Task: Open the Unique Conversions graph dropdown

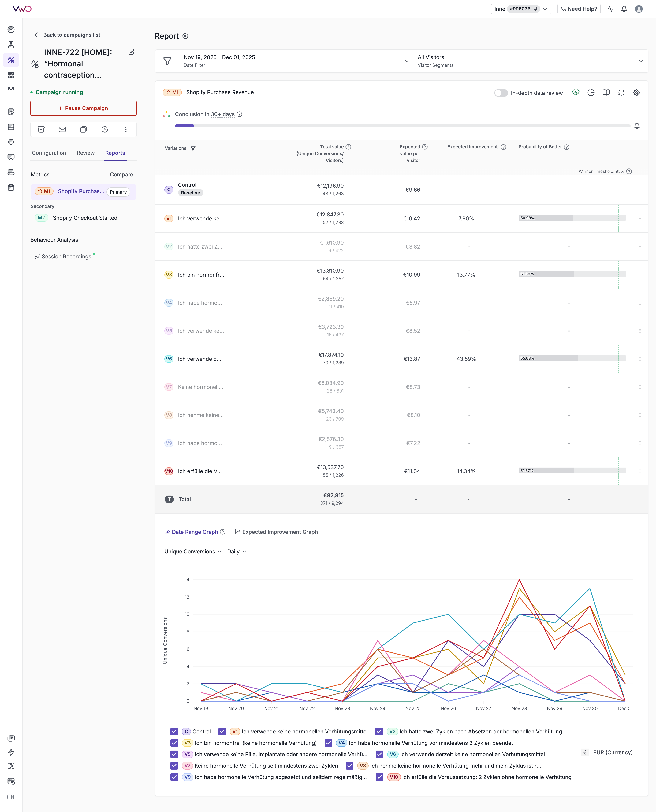Action: 193,551
